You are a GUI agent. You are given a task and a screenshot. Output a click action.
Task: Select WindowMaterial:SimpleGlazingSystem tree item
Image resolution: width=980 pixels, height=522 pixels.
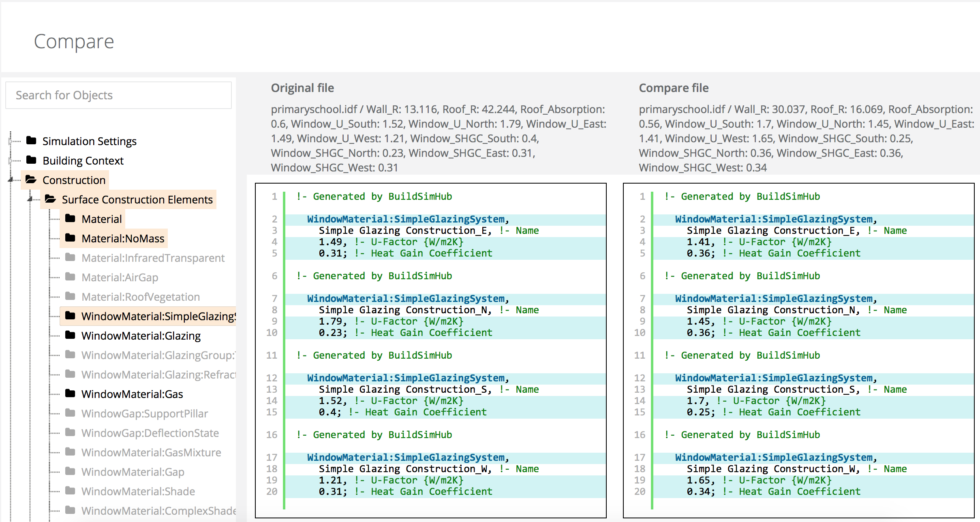click(158, 316)
